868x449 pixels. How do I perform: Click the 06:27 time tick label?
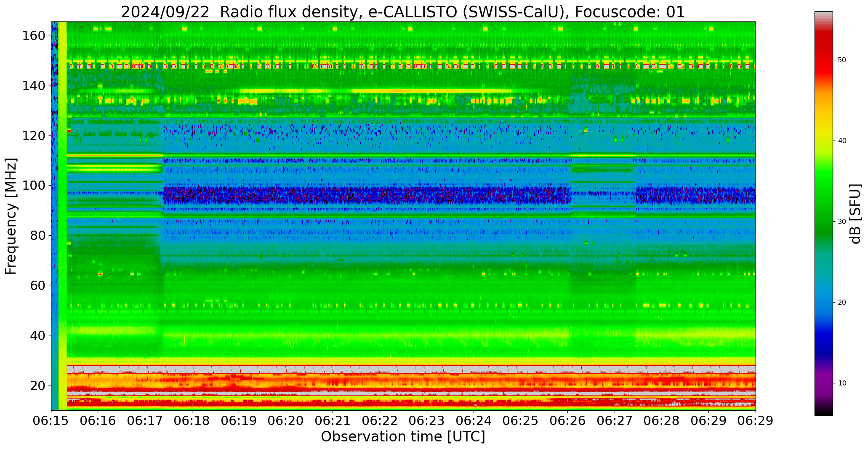(x=615, y=421)
